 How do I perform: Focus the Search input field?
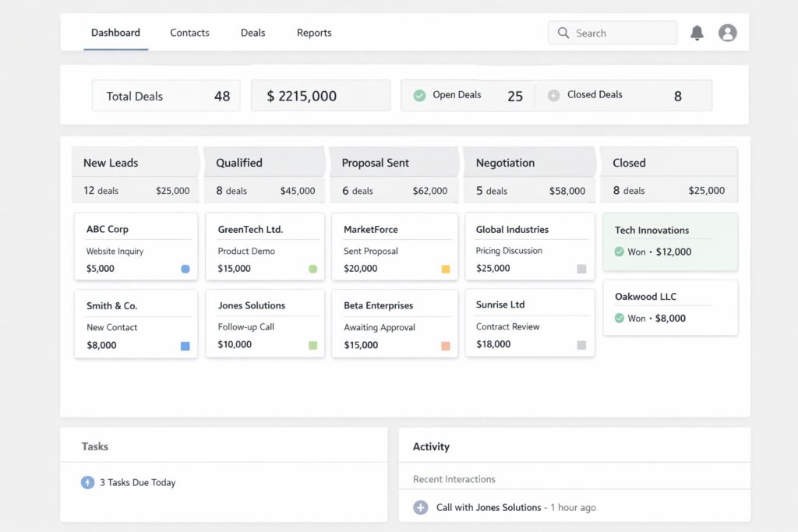click(x=613, y=33)
